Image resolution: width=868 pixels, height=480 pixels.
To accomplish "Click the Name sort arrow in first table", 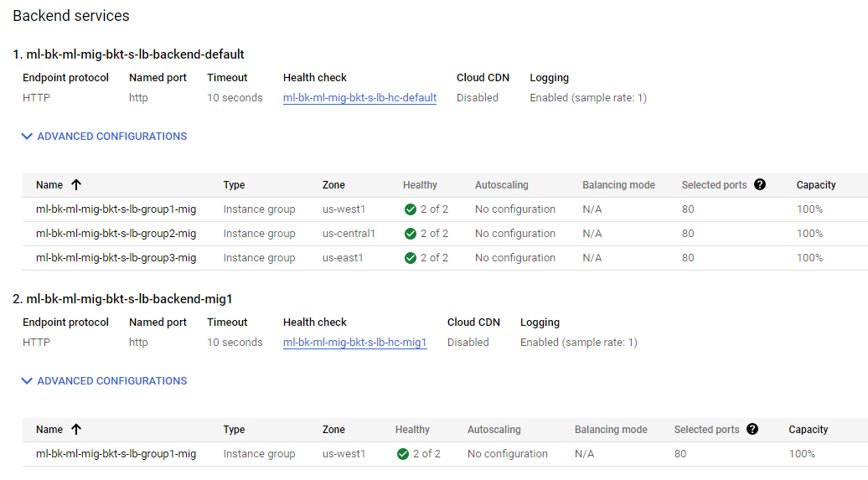I will [x=76, y=185].
